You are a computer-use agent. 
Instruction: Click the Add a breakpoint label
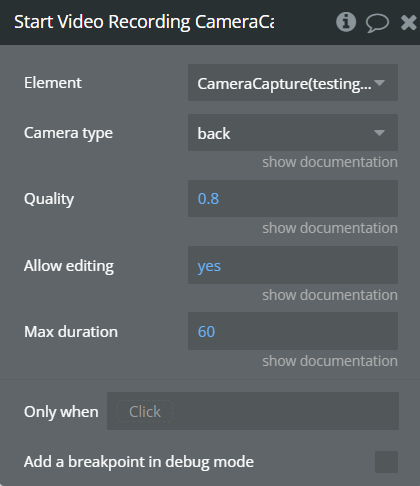(139, 462)
